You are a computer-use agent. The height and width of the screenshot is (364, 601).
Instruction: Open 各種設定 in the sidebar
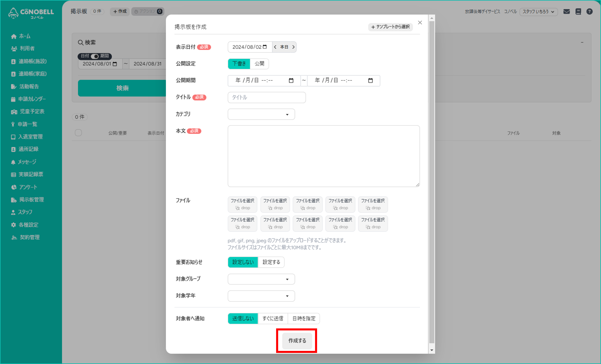[x=25, y=225]
